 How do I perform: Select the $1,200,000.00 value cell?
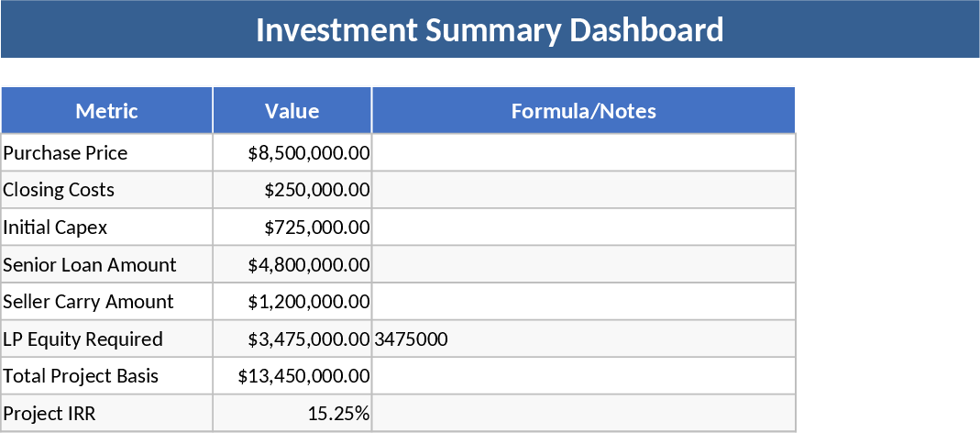click(x=292, y=302)
